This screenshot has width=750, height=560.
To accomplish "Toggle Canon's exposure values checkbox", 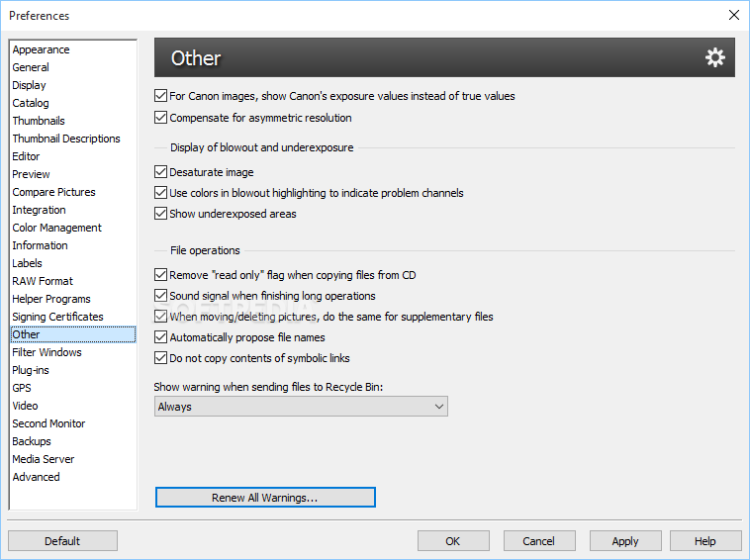I will click(160, 96).
